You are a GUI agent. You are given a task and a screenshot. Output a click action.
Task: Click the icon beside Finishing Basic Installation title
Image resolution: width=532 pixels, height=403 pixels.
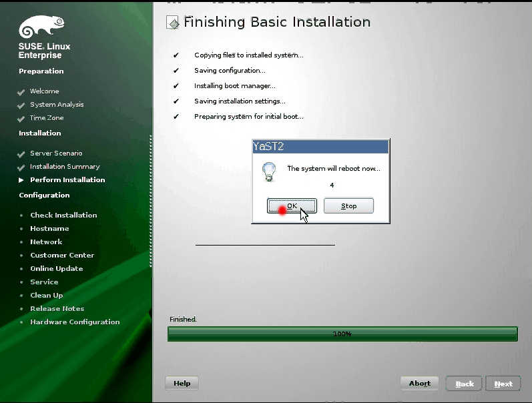click(173, 23)
